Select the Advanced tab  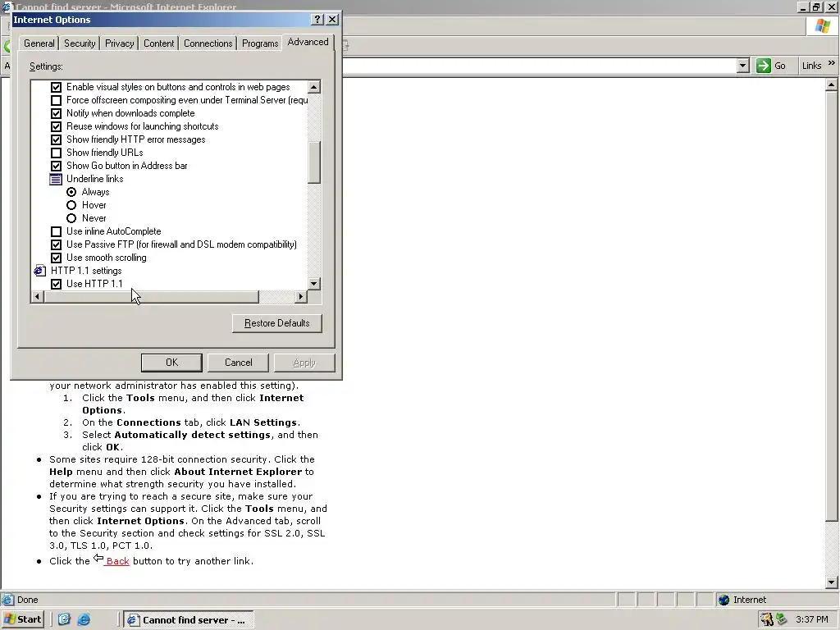click(308, 42)
